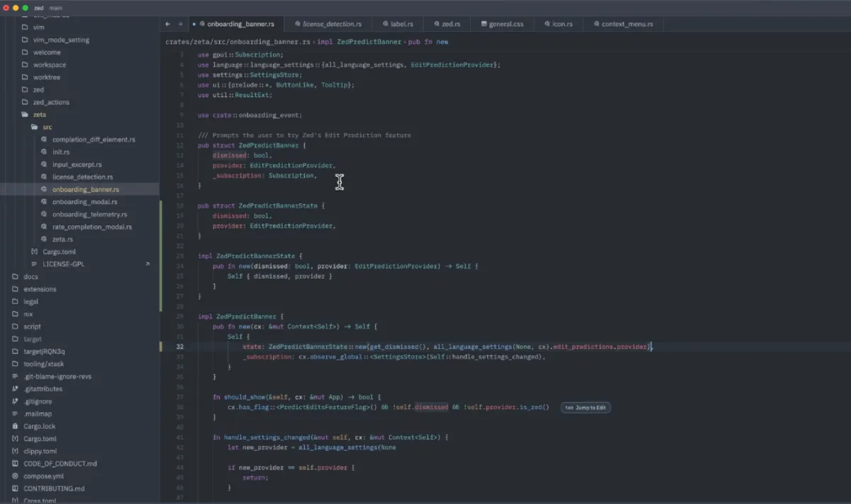The width and height of the screenshot is (851, 504).
Task: Click the .gitattributes git icon
Action: click(x=16, y=388)
